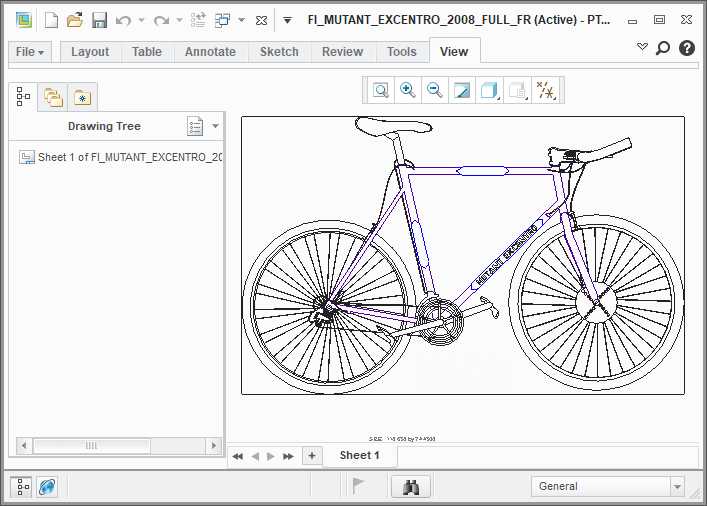Screen dimensions: 707x506
Task: Save the drawing with the floppy icon
Action: pos(99,20)
